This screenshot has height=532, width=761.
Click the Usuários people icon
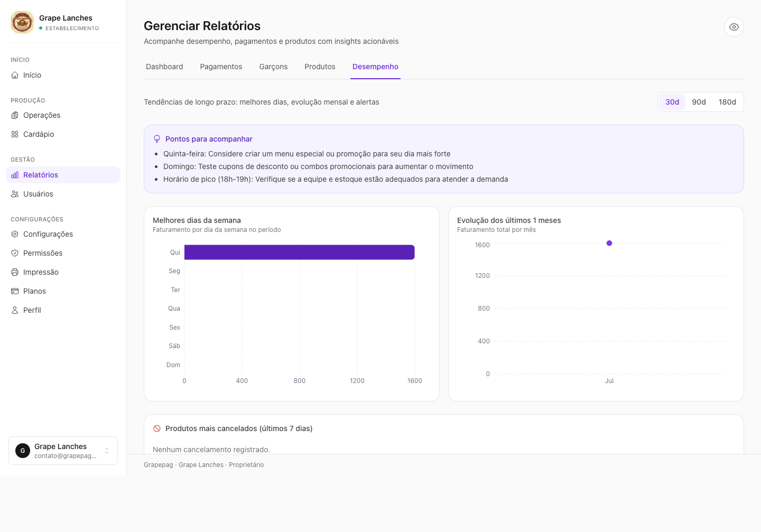tap(15, 194)
